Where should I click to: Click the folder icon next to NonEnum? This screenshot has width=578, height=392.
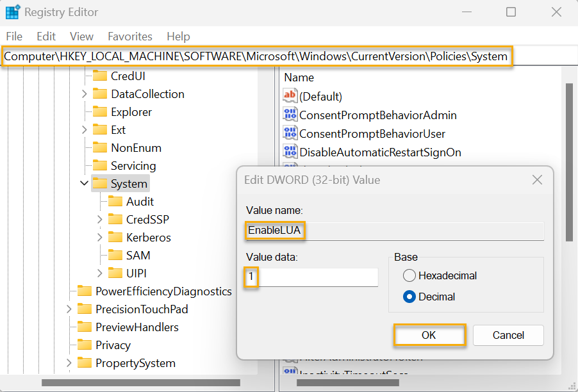[100, 147]
